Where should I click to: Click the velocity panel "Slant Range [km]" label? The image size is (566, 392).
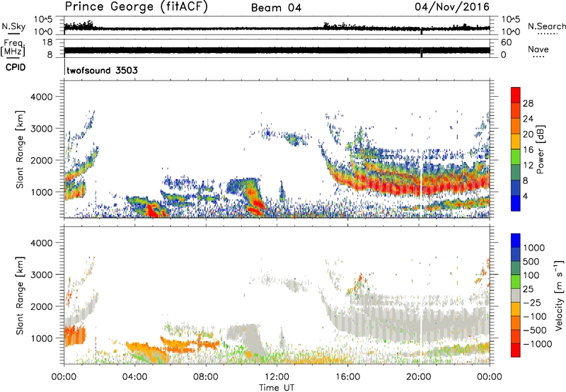pos(20,296)
